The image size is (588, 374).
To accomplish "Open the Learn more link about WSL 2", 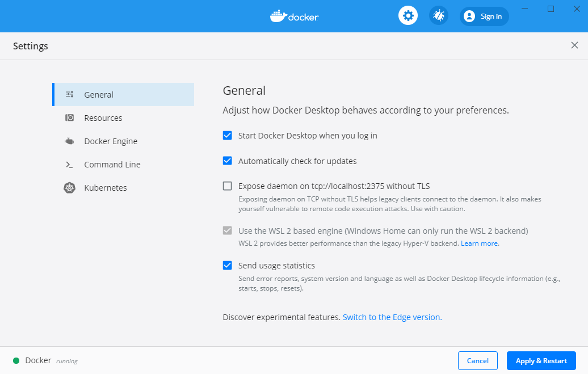I will (x=478, y=243).
